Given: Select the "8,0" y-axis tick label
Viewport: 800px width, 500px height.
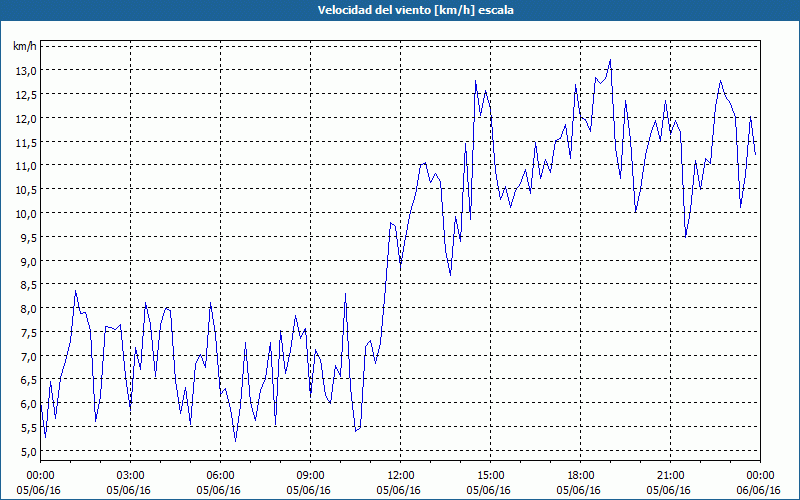Looking at the screenshot, I should [29, 308].
